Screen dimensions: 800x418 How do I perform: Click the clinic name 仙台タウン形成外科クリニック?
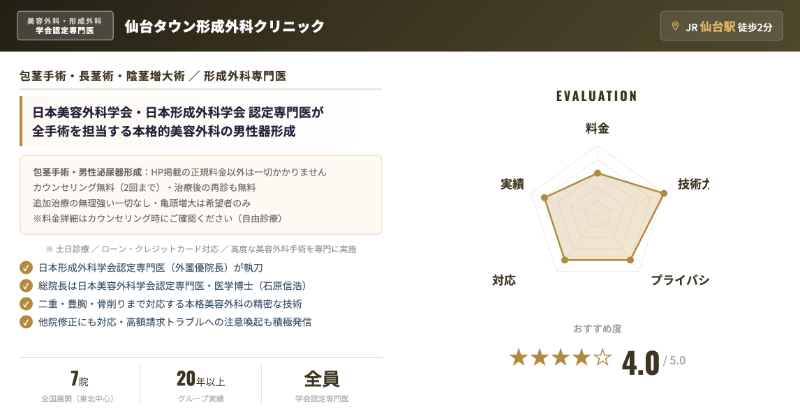[x=224, y=26]
